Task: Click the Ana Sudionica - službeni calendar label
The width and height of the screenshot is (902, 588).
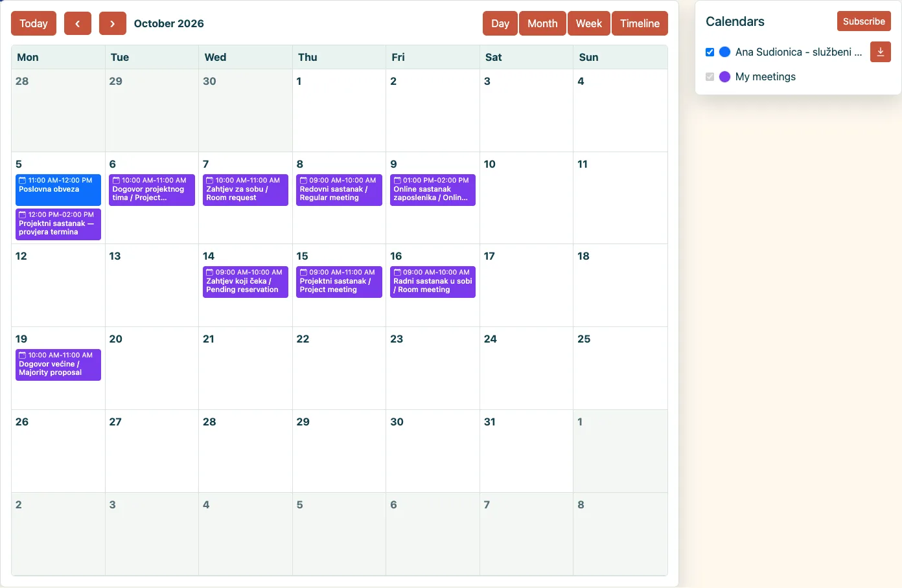Action: point(798,52)
